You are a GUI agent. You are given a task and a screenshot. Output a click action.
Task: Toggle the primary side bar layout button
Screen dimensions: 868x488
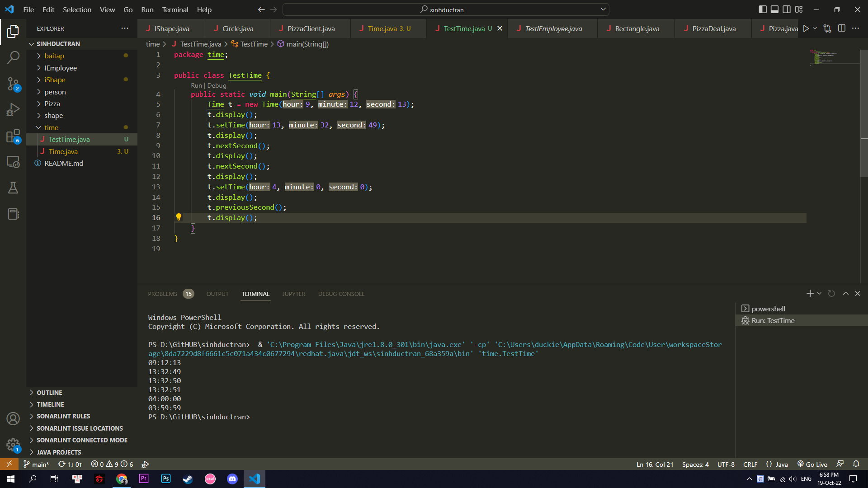point(763,9)
